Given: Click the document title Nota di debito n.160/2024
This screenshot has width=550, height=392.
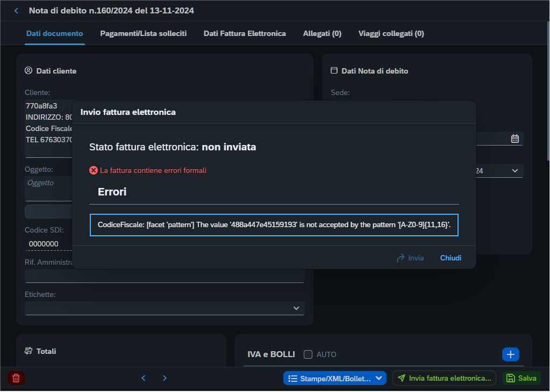Looking at the screenshot, I should pos(111,11).
